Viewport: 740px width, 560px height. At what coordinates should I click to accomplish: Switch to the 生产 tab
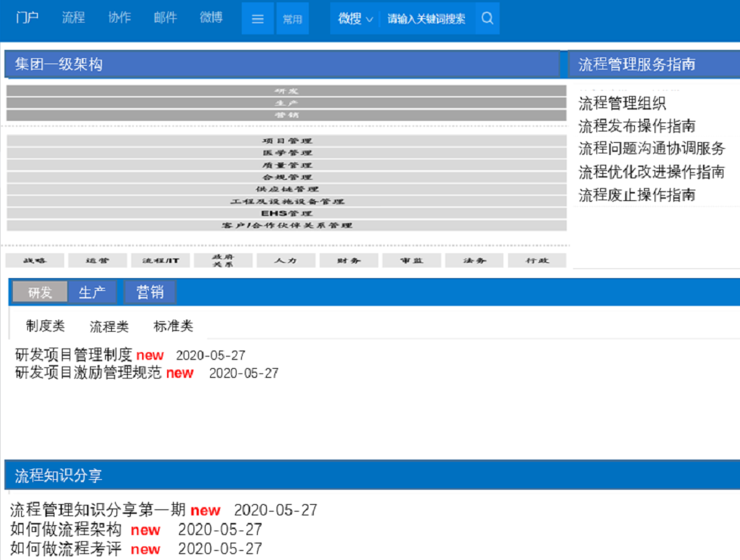point(92,292)
